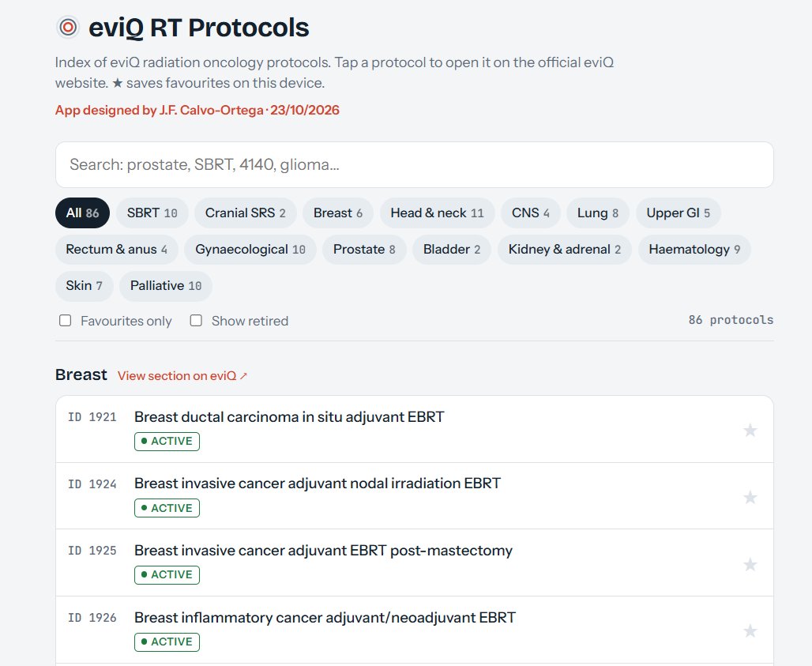Click the eviQ RT Protocols title
The image size is (812, 666).
pos(199,28)
